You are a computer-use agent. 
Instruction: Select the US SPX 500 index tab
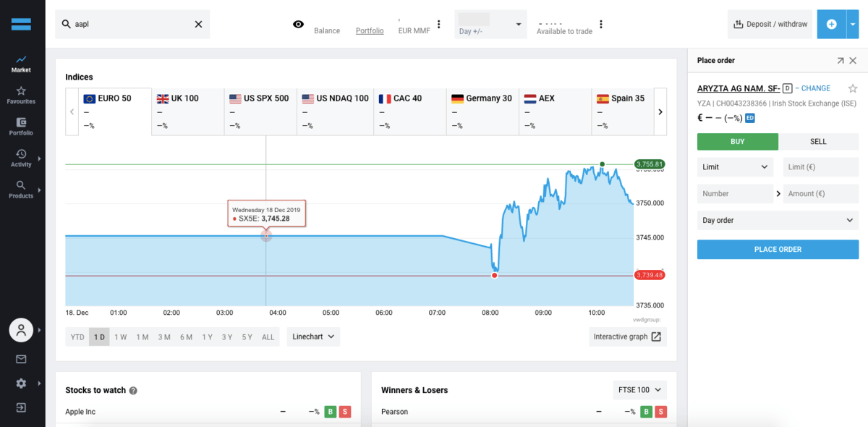click(260, 98)
